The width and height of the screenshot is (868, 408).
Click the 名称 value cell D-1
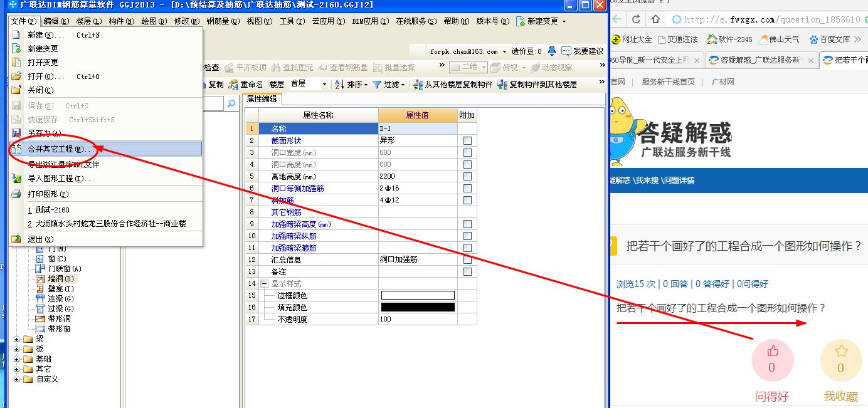pos(418,128)
